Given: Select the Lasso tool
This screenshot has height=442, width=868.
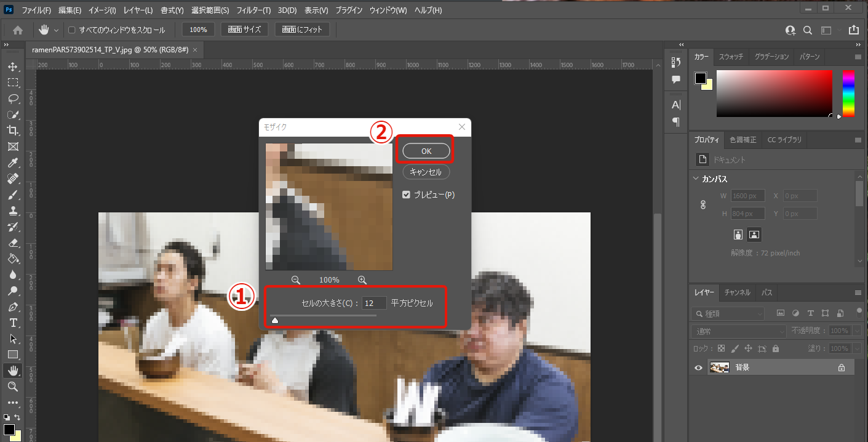Looking at the screenshot, I should 13,98.
